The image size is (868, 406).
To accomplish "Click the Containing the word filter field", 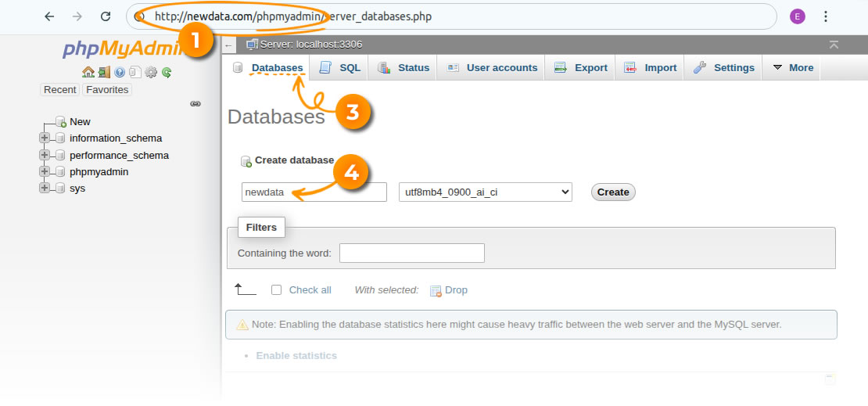I will coord(412,253).
